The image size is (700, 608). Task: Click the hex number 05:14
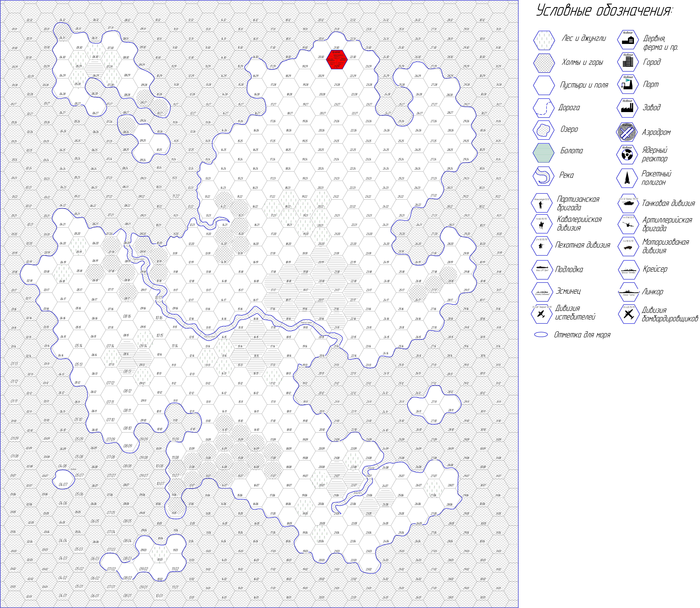click(79, 346)
